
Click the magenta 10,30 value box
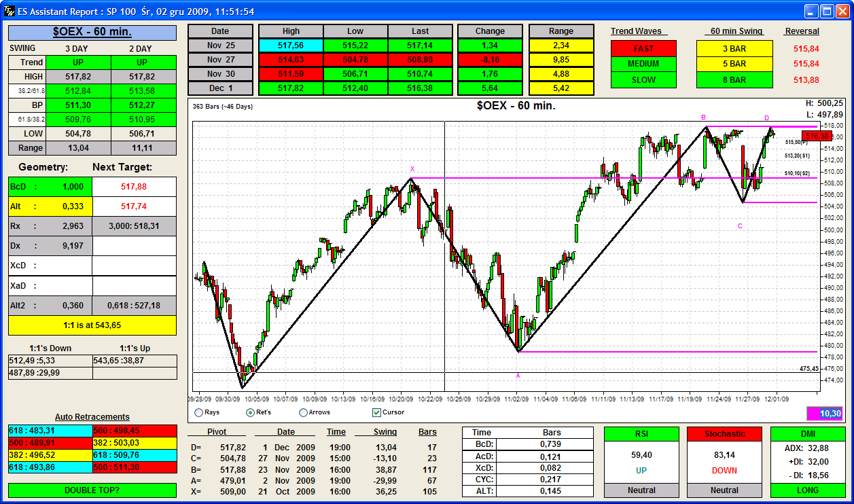coord(825,413)
